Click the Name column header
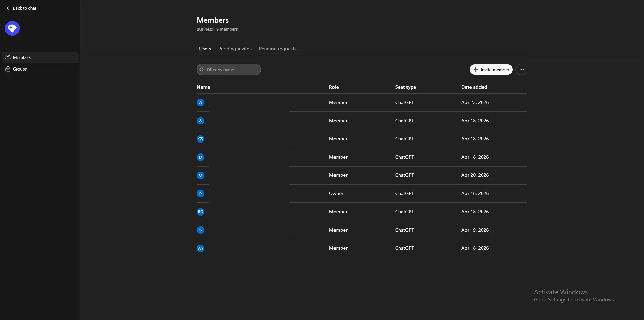 coord(203,87)
